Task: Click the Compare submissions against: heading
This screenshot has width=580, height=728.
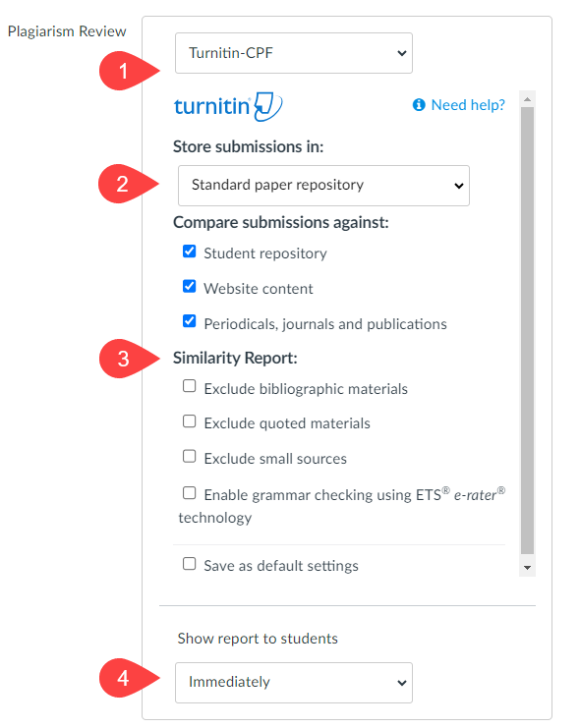Action: [x=281, y=222]
